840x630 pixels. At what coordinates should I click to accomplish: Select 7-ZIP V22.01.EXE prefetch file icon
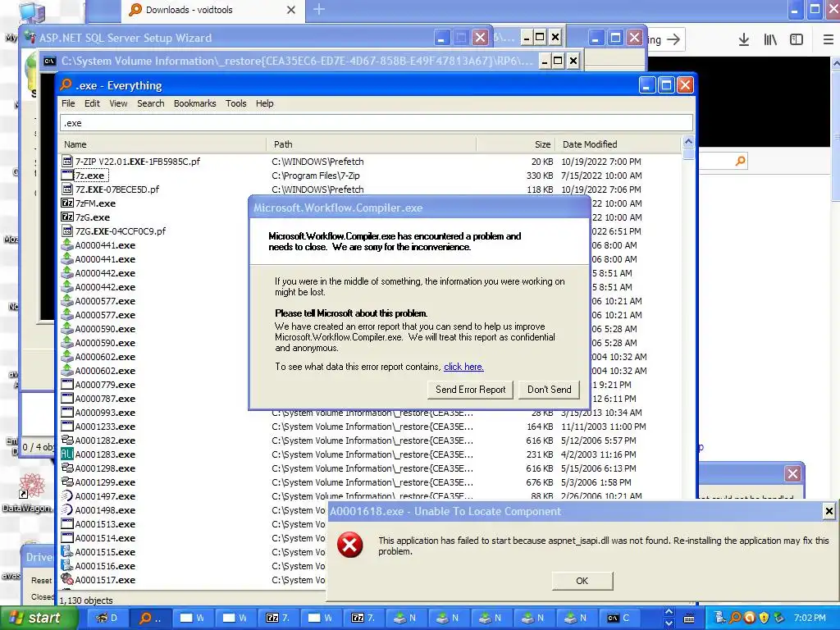point(67,162)
